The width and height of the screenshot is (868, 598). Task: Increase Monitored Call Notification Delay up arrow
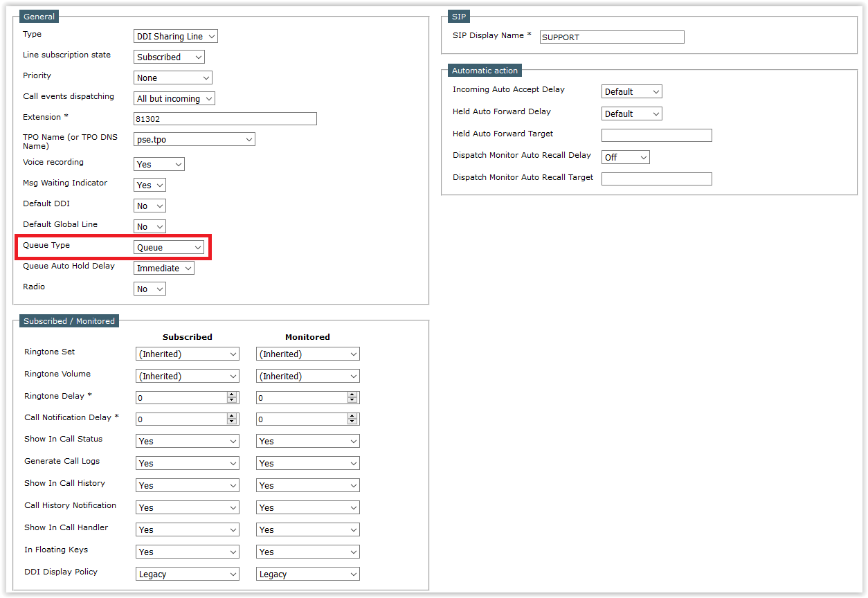[352, 417]
